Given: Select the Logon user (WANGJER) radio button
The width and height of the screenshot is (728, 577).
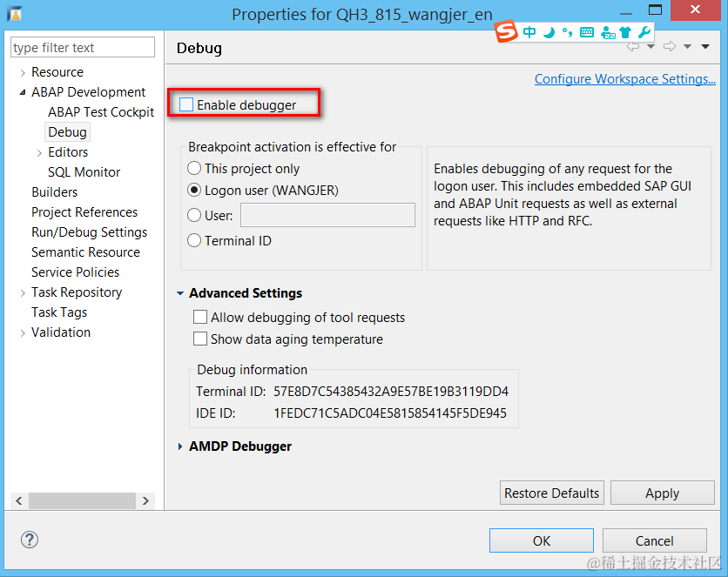Looking at the screenshot, I should [194, 191].
